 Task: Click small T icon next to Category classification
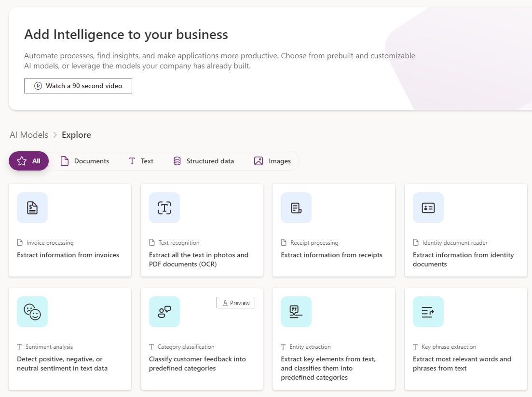tap(151, 347)
